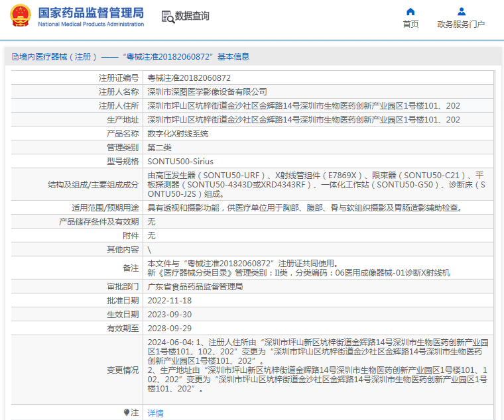Screen dimensions: 504x420
Task: Click the 注册人住所 address value
Action: click(304, 105)
